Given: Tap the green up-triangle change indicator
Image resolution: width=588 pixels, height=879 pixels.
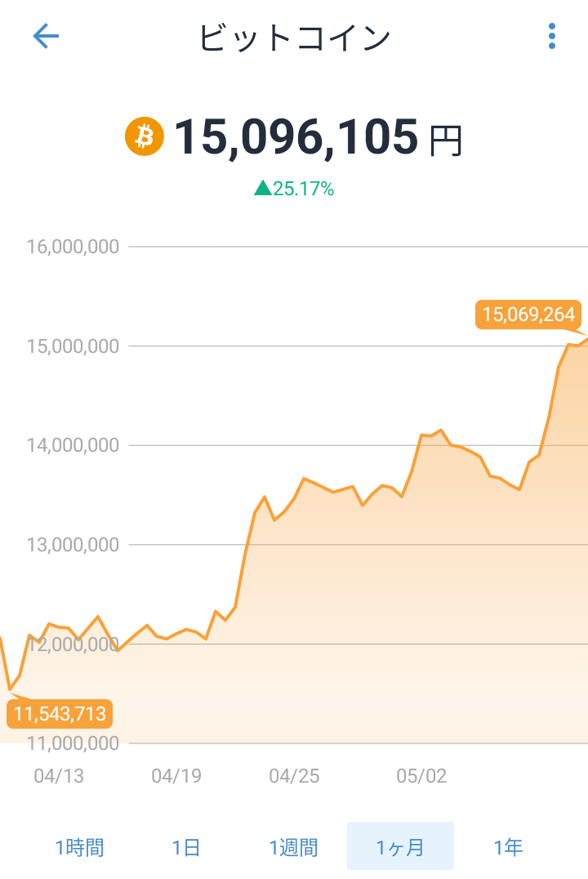Looking at the screenshot, I should [262, 188].
